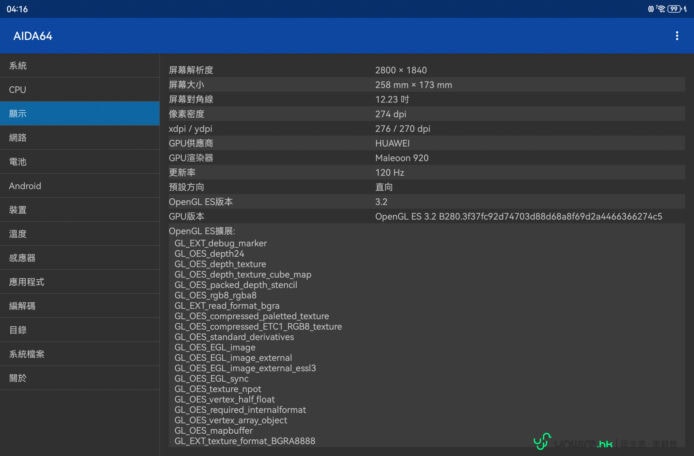Select the 276 / 270 dpi value
Viewport: 694px width, 456px height.
click(x=403, y=128)
